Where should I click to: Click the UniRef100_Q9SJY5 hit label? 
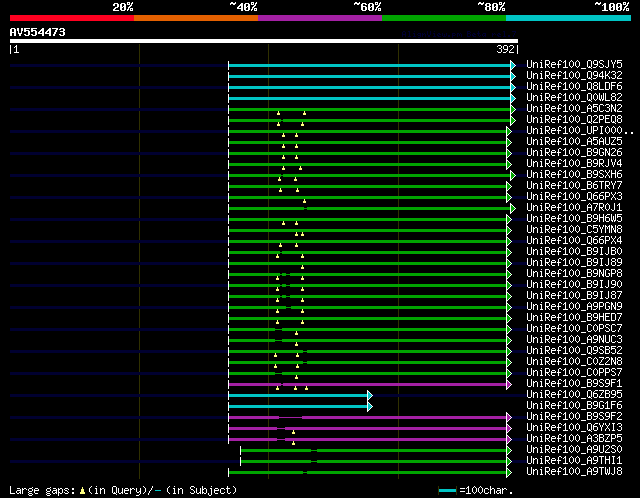tap(574, 64)
